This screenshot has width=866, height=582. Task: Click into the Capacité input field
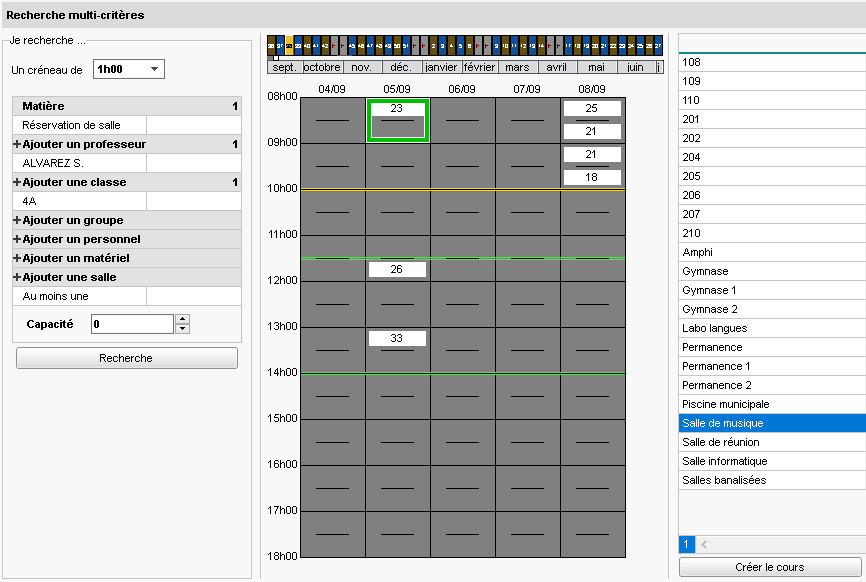pyautogui.click(x=133, y=324)
